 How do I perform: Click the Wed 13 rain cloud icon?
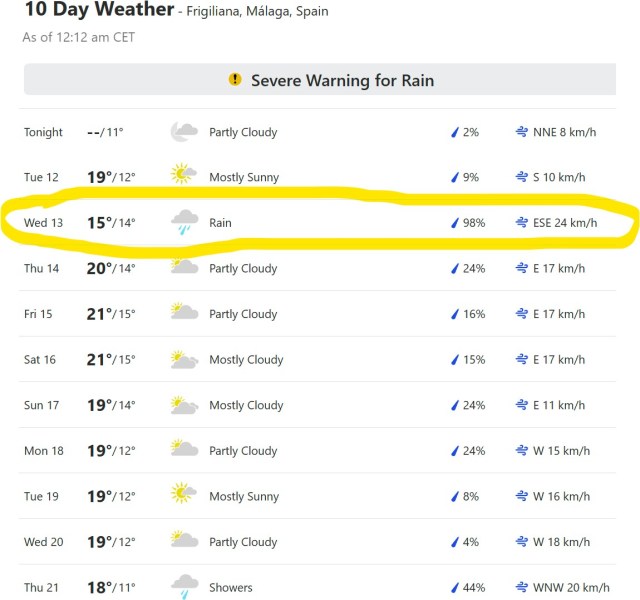(183, 222)
